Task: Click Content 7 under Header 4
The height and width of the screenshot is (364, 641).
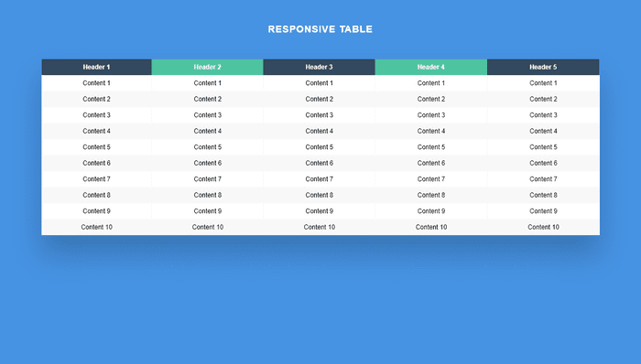Action: (431, 179)
